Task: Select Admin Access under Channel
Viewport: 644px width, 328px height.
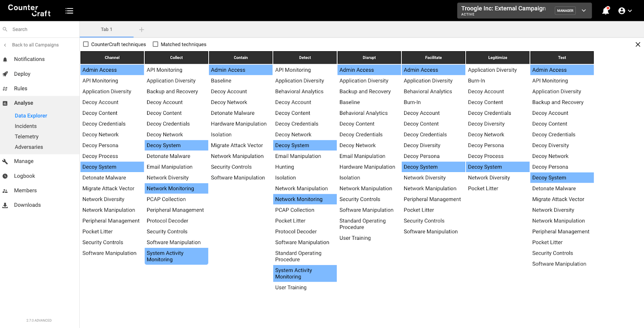Action: pyautogui.click(x=112, y=70)
